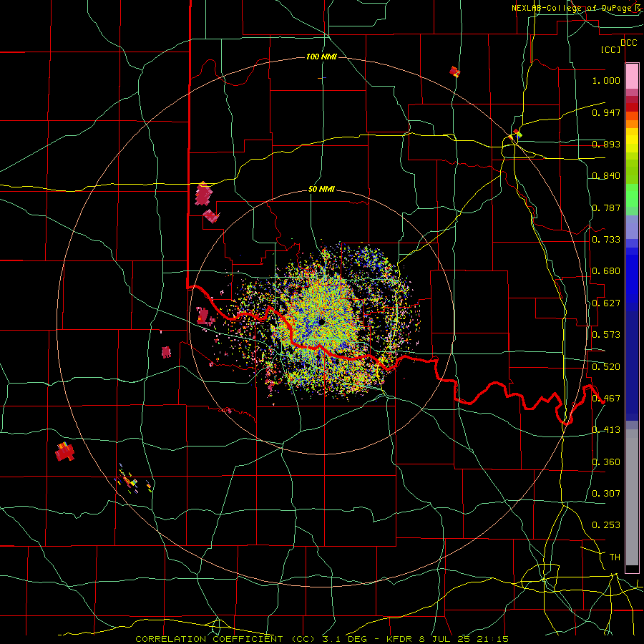This screenshot has height=644, width=644.
Task: Click the 0.893 legend value
Action: click(606, 144)
